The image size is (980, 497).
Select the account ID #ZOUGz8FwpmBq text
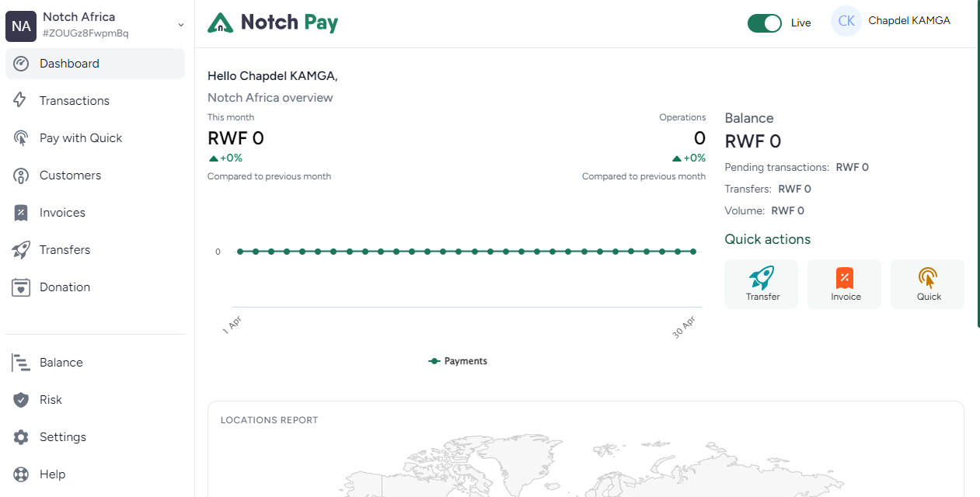pyautogui.click(x=85, y=33)
